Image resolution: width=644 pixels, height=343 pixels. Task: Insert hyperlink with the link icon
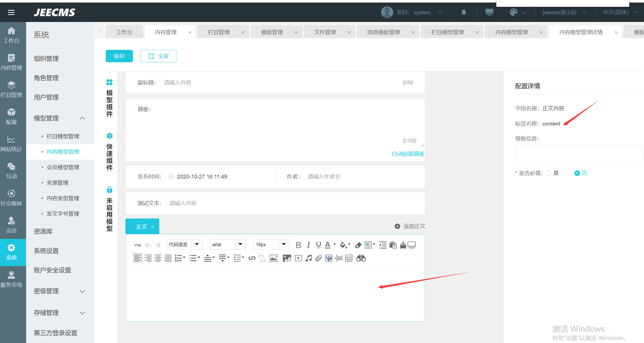point(252,258)
